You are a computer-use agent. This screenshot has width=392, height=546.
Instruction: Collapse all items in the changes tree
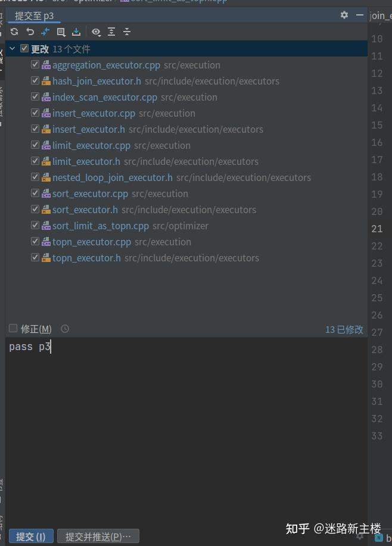(x=127, y=32)
